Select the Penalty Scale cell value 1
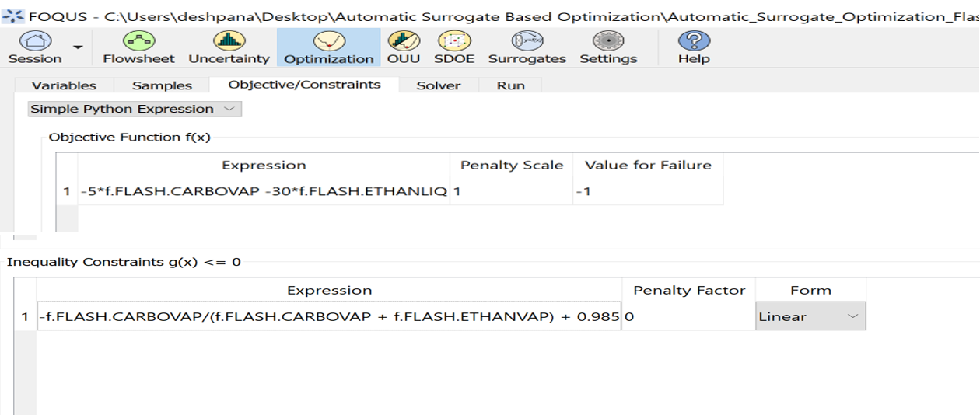Viewport: 980px width, 415px height. tap(511, 190)
